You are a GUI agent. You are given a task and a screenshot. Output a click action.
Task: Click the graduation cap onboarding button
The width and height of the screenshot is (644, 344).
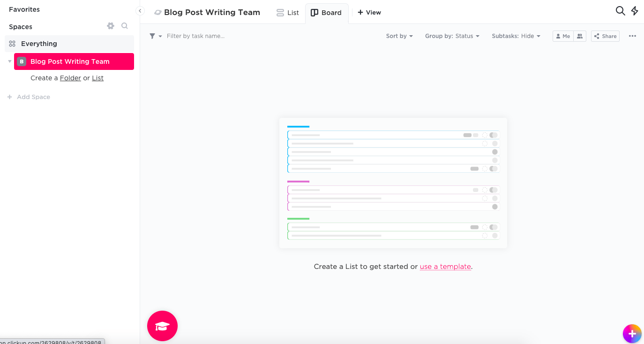click(x=162, y=326)
